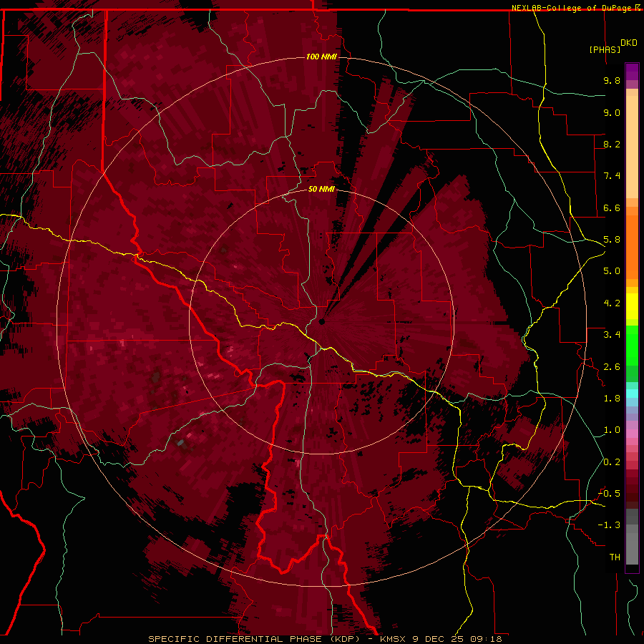Click the 4.2 legend value

[612, 303]
